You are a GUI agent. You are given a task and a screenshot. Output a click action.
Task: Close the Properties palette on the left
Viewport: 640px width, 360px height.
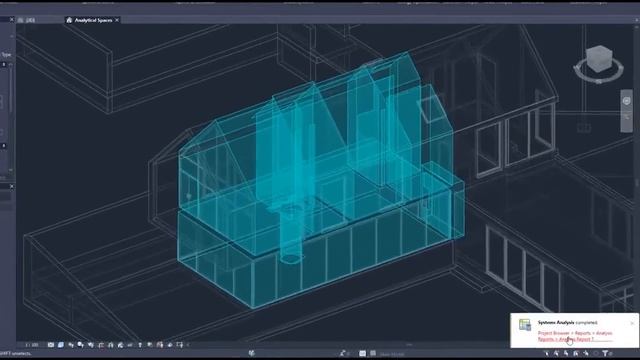tap(11, 19)
